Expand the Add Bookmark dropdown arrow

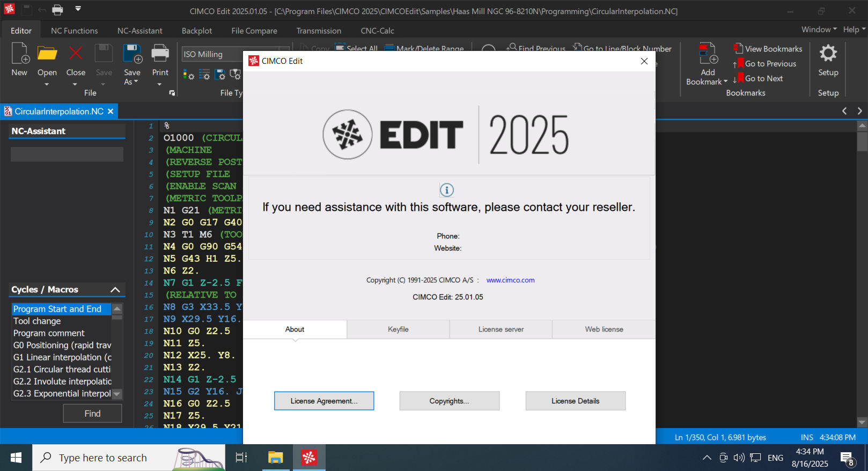[x=725, y=82]
